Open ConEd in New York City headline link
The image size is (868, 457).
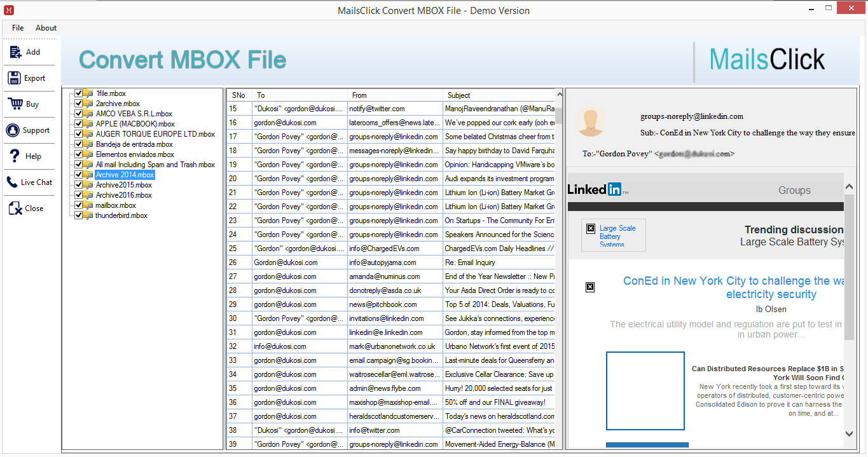tap(734, 287)
